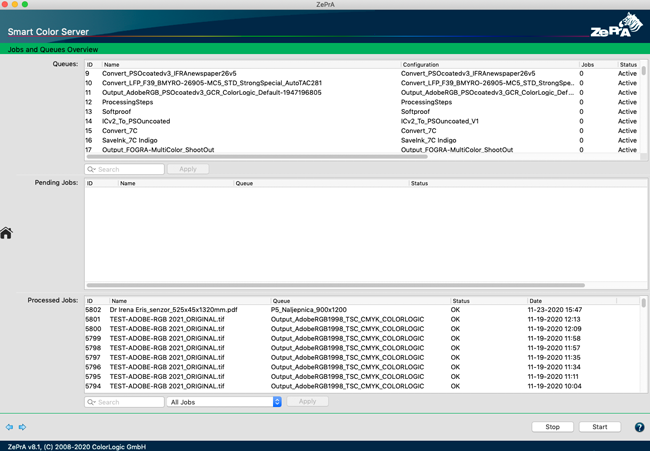
Task: Select processed job 5798
Action: [363, 348]
